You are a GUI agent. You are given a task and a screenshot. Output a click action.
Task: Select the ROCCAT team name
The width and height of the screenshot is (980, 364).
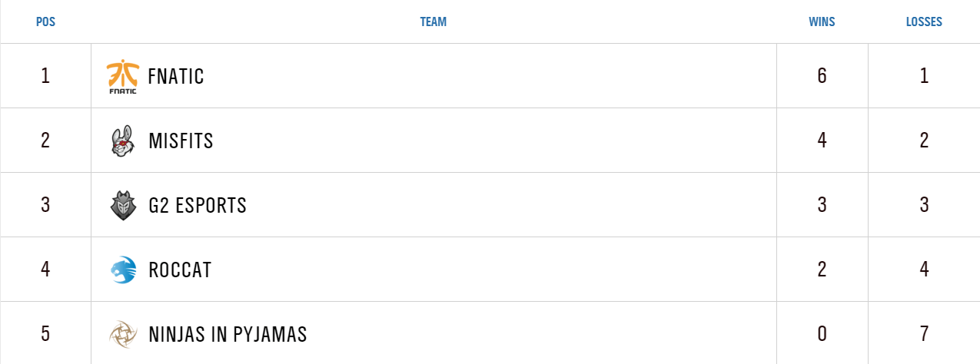click(x=179, y=270)
